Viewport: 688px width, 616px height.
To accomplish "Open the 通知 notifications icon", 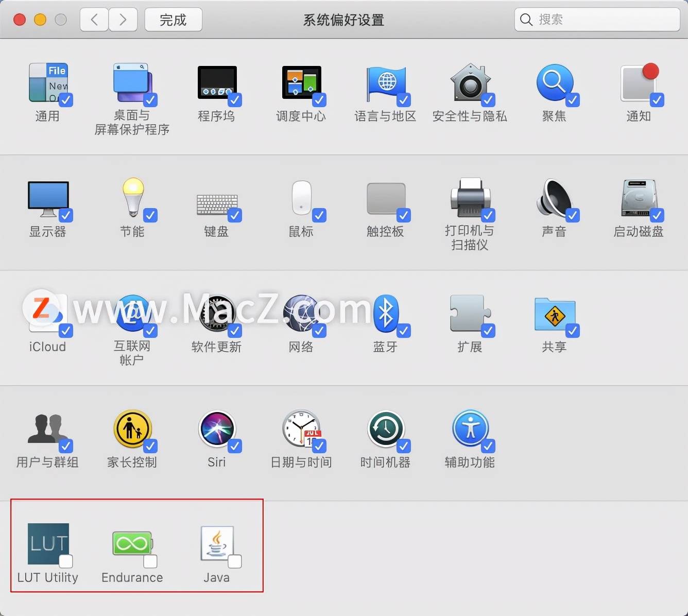I will tap(639, 83).
